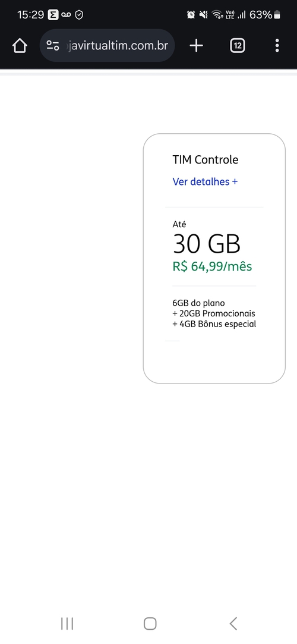Tap the Android recent apps button
Screen dimensions: 297x644
tap(67, 623)
